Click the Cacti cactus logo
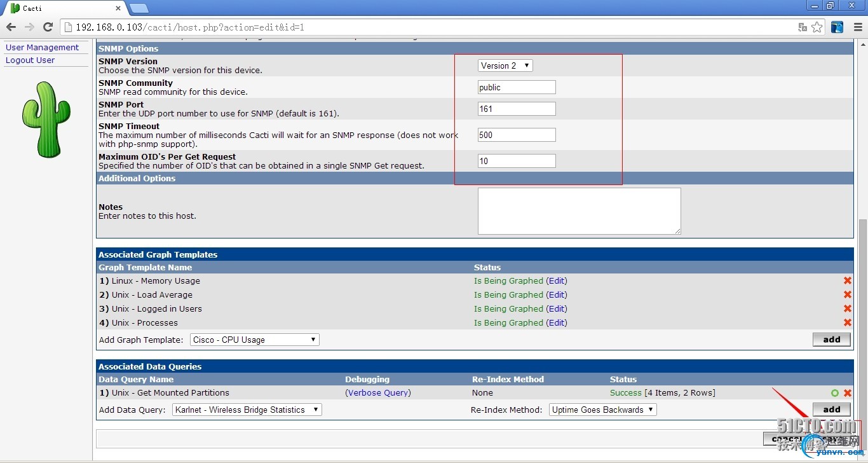 pyautogui.click(x=46, y=120)
